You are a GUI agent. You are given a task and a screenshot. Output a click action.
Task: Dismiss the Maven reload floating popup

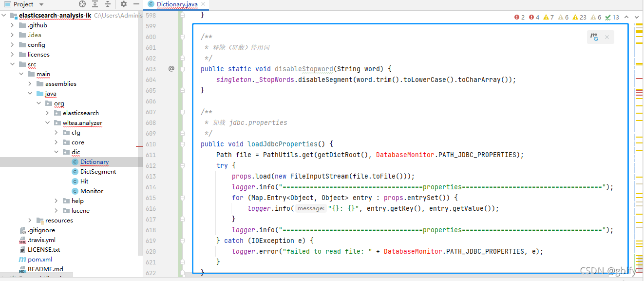pos(607,37)
